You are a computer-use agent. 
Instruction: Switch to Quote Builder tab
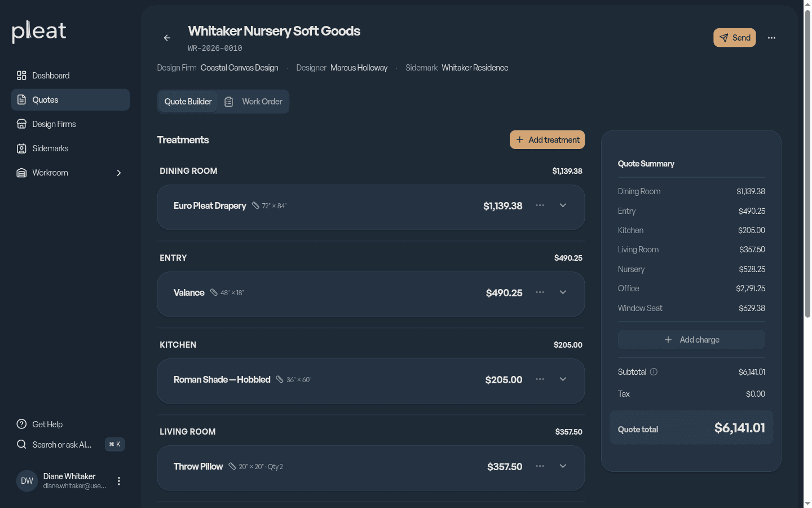point(188,102)
